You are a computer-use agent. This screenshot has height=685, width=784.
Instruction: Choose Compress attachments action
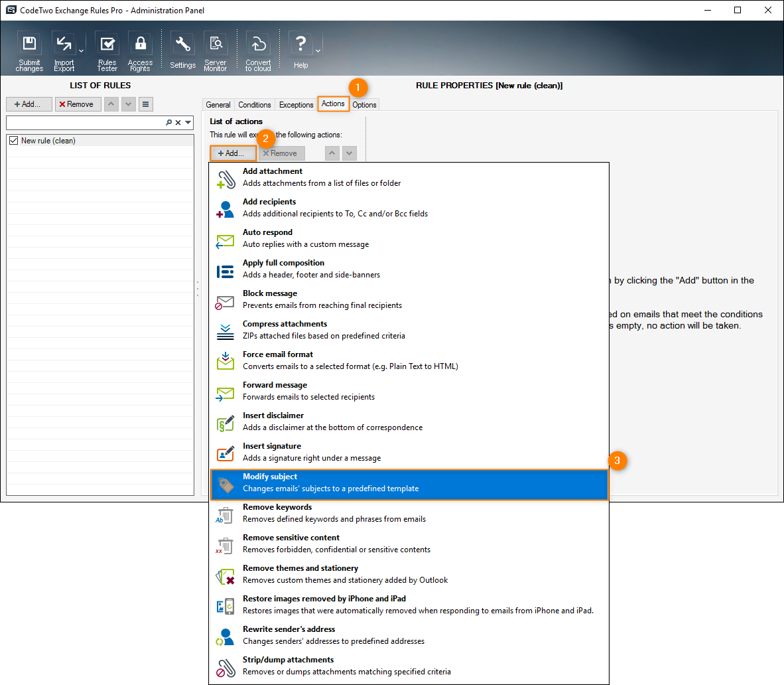click(409, 331)
